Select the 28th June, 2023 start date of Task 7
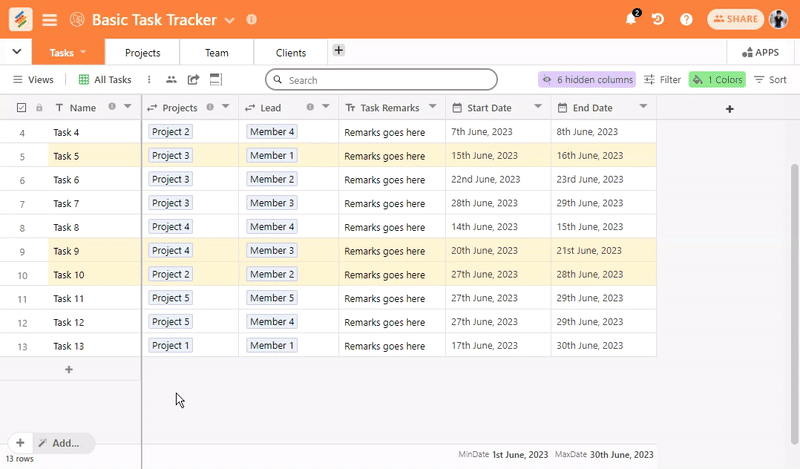 coord(498,203)
